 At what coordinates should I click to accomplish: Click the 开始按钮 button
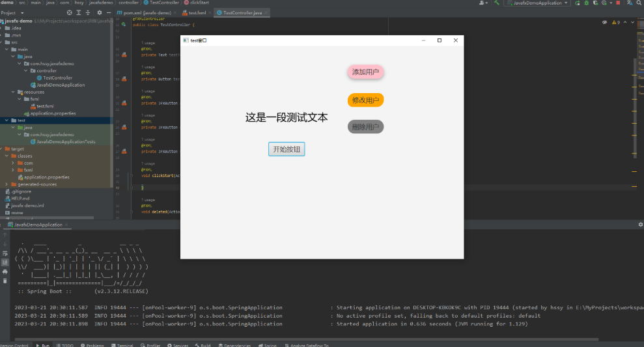(287, 149)
